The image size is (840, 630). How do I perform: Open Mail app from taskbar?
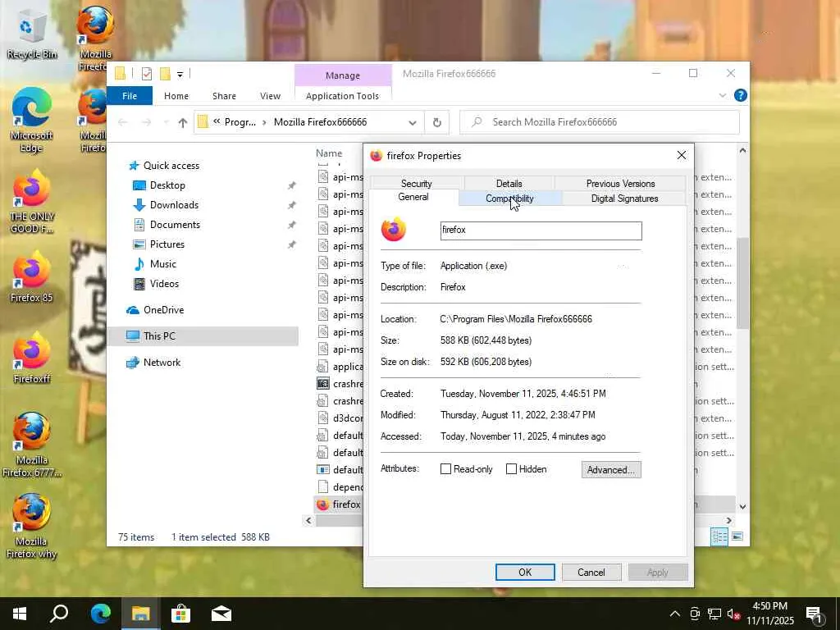pos(221,614)
